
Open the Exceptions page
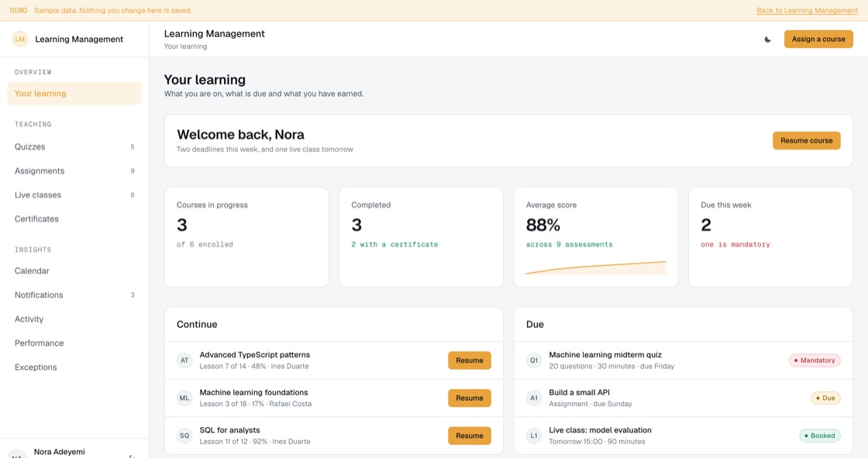[74, 367]
